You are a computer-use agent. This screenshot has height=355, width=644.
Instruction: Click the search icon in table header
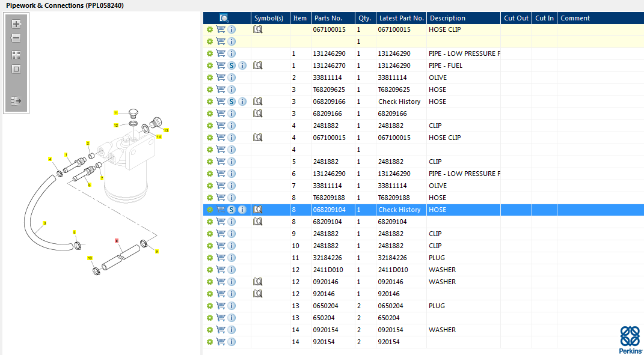224,18
